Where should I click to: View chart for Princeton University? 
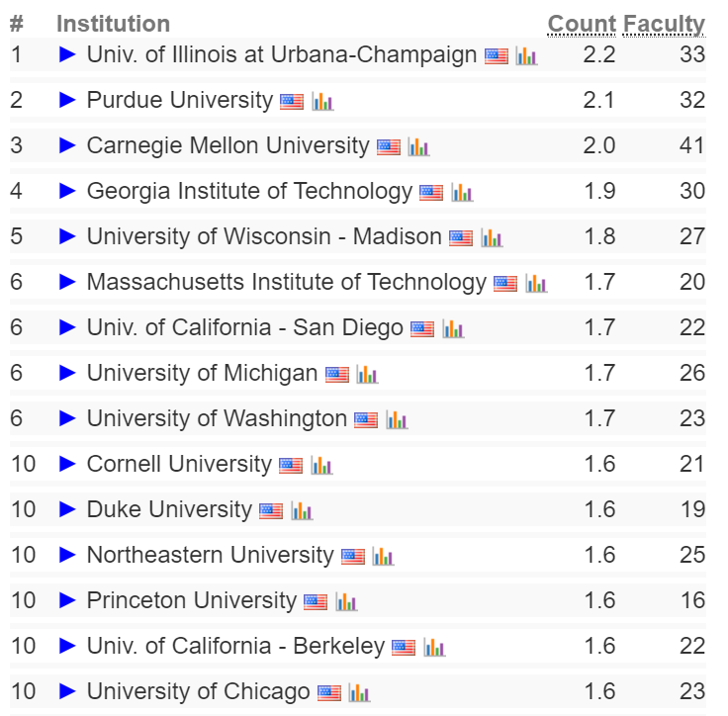[x=346, y=601]
